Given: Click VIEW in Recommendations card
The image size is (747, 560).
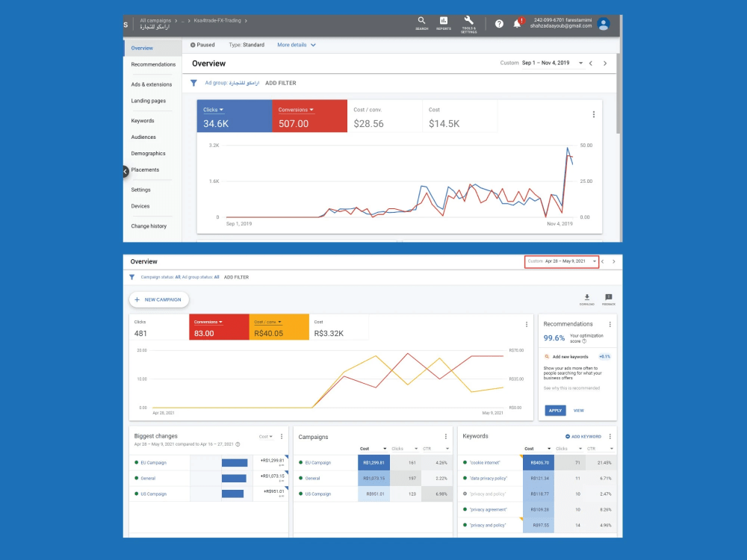Looking at the screenshot, I should point(578,411).
